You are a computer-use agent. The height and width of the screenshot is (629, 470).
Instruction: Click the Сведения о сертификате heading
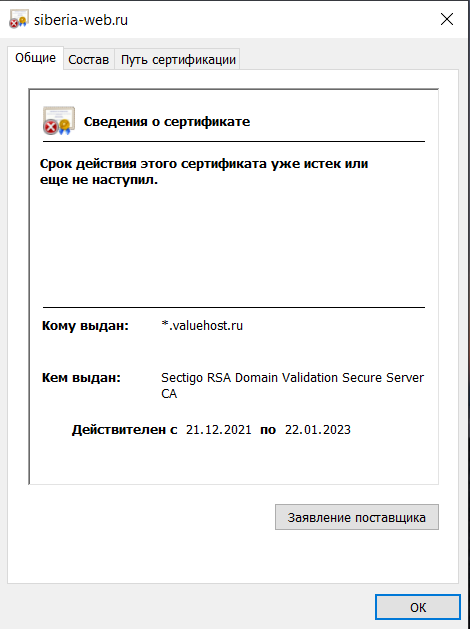(x=167, y=122)
